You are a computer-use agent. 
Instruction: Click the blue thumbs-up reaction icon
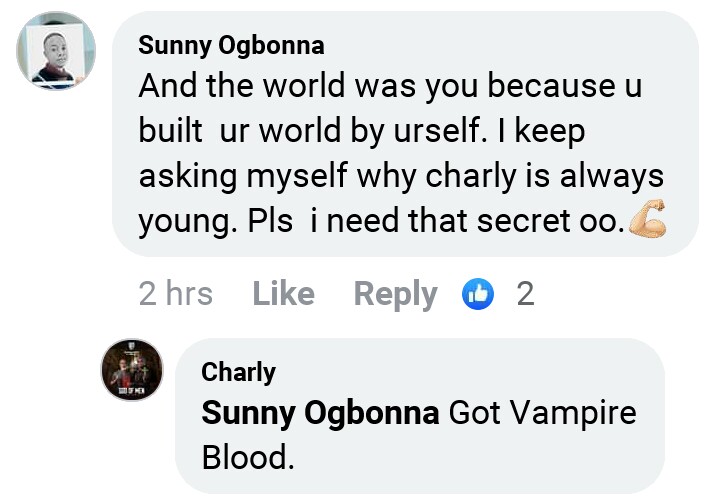point(479,294)
